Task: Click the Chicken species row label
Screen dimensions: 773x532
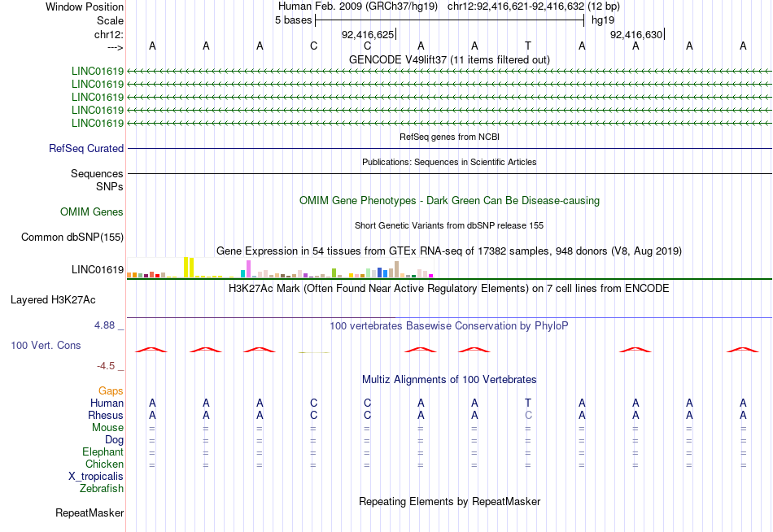Action: pos(104,464)
